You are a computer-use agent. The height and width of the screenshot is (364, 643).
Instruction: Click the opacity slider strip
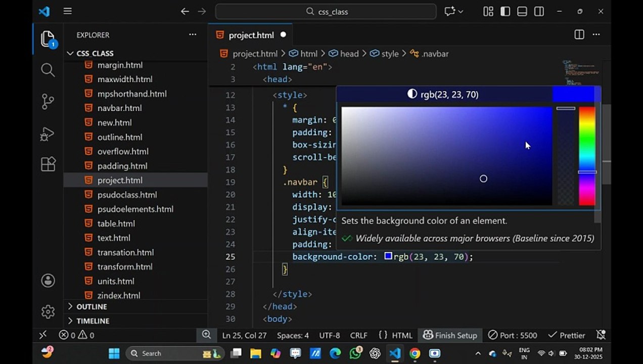(566, 156)
